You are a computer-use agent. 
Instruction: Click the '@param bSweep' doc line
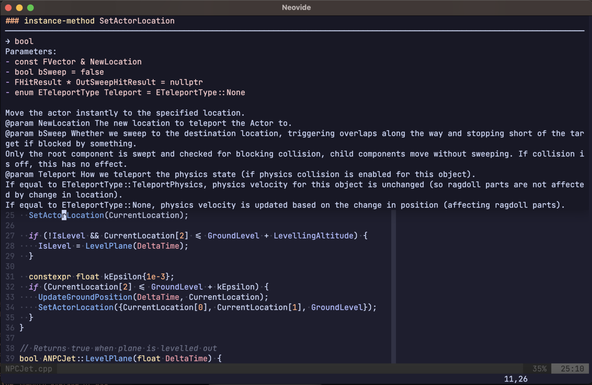(294, 139)
